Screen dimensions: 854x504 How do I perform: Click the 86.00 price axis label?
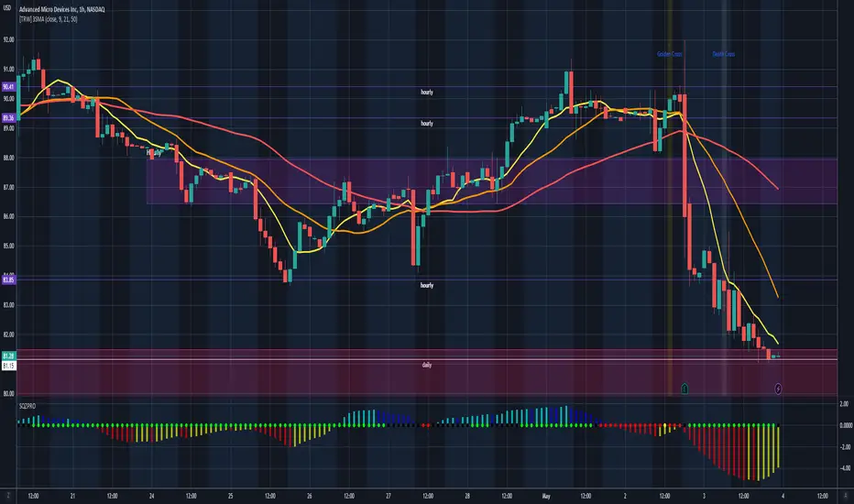pos(9,216)
